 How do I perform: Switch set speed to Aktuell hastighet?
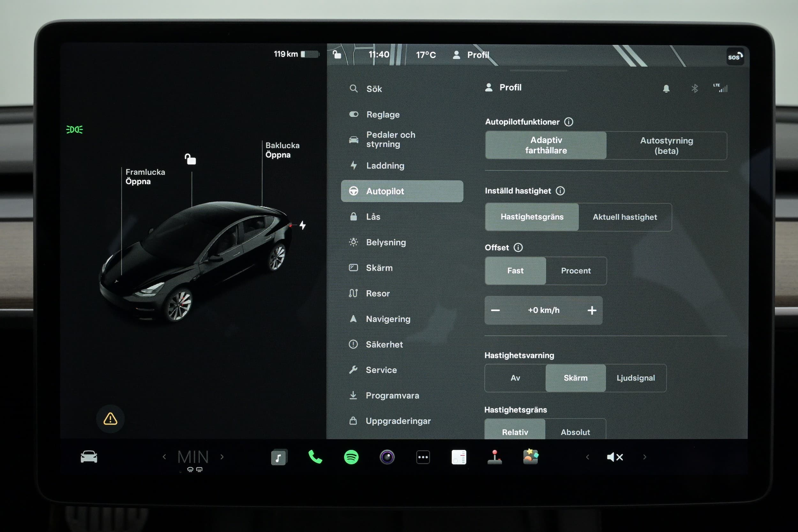pyautogui.click(x=625, y=217)
